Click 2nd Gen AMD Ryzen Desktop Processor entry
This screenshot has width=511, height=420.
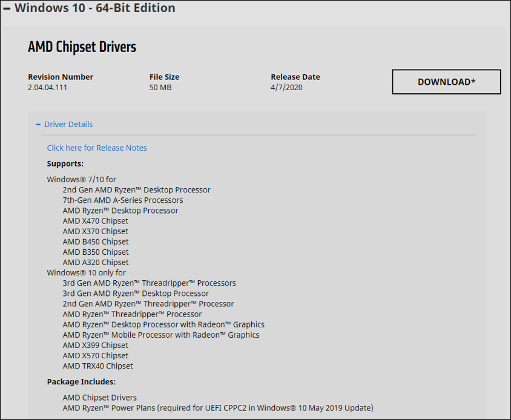pos(137,190)
